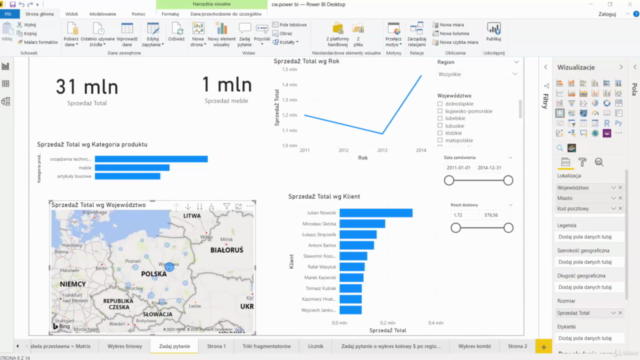Screen dimensions: 640x360
Task: Check lubelskie checkbox
Action: click(440, 118)
